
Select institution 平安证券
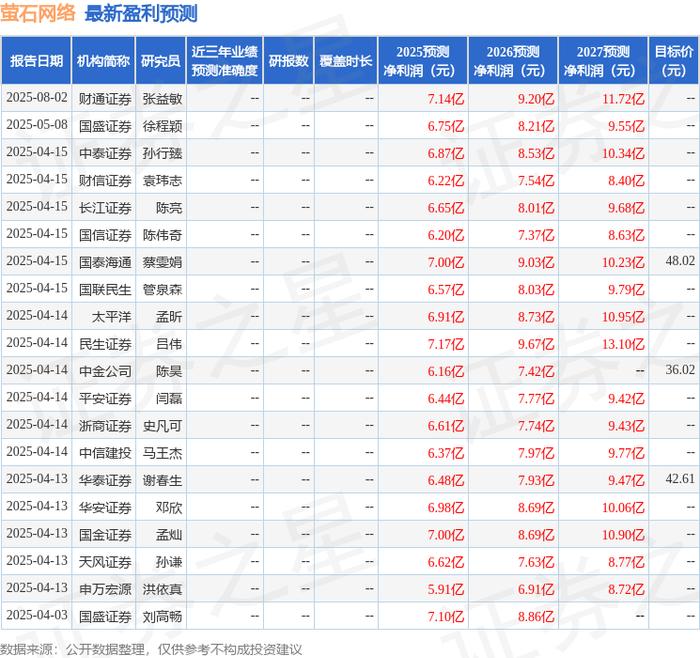click(105, 399)
